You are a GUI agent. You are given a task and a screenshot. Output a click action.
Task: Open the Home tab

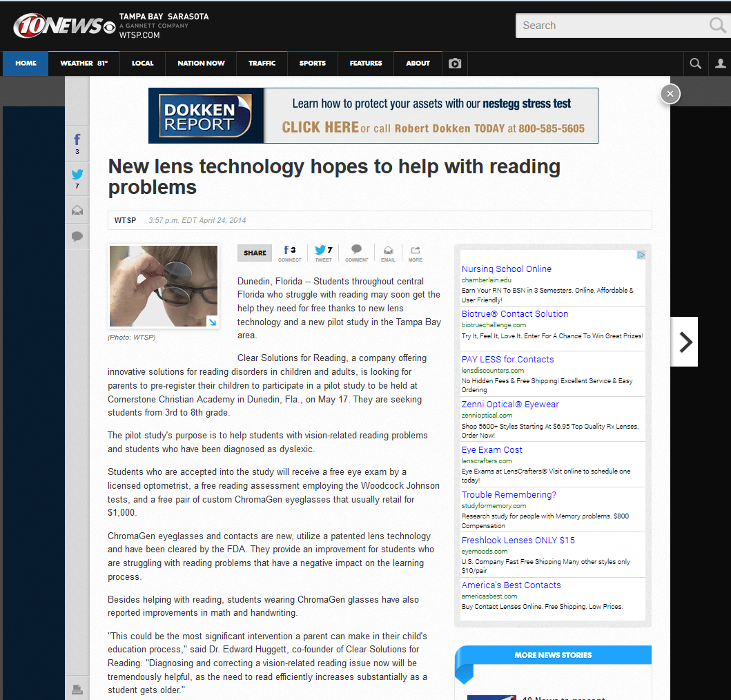(x=26, y=64)
